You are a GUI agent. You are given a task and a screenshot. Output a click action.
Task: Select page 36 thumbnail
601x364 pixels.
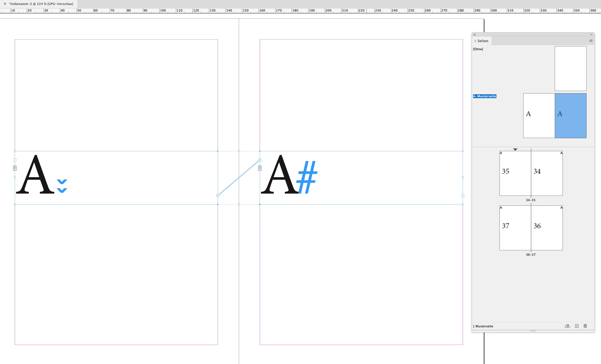tap(547, 228)
